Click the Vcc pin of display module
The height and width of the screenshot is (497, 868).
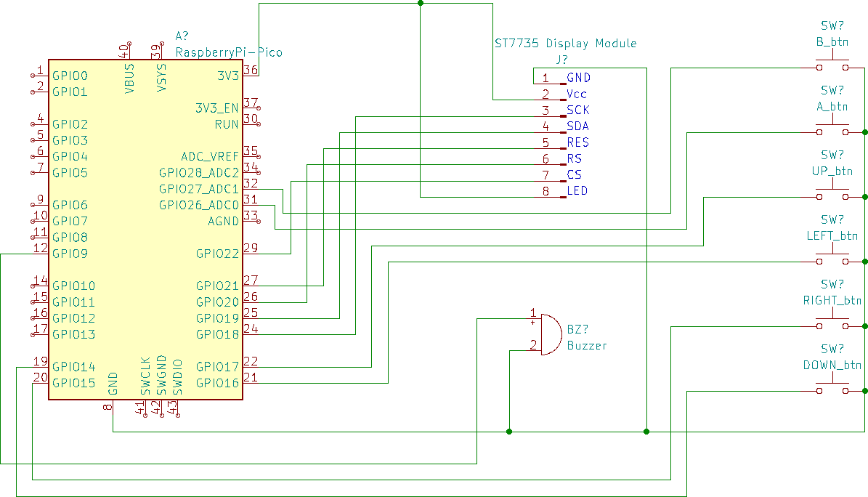pyautogui.click(x=577, y=94)
